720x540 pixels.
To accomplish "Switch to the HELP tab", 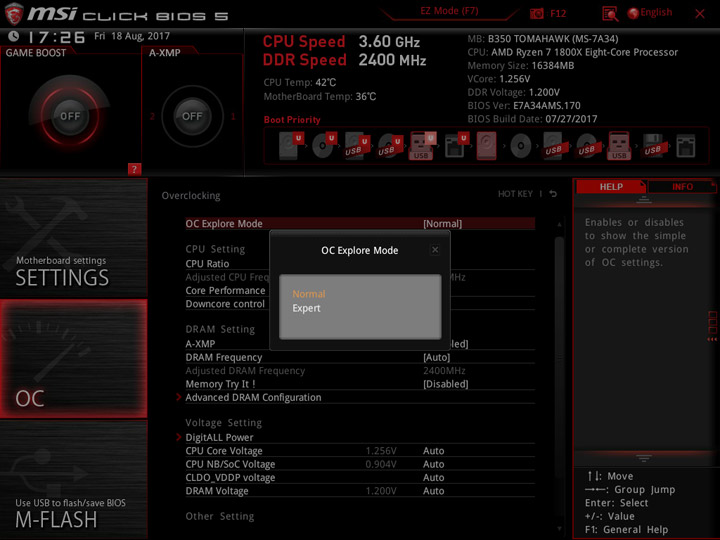I will coord(611,187).
